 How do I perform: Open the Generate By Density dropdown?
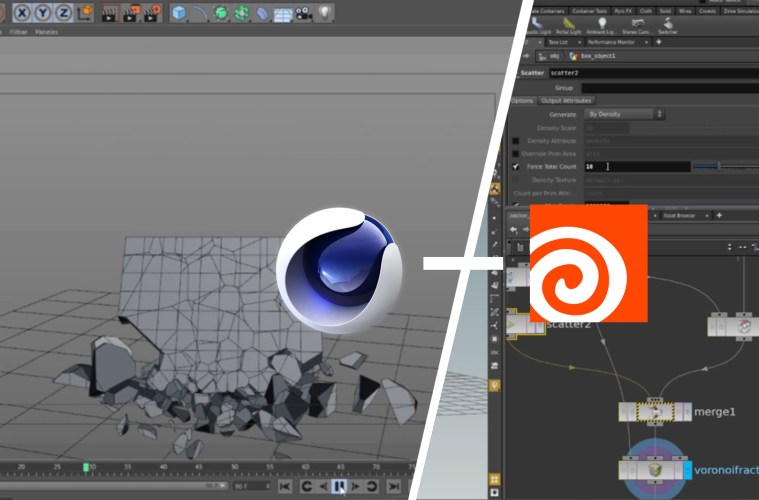[624, 114]
